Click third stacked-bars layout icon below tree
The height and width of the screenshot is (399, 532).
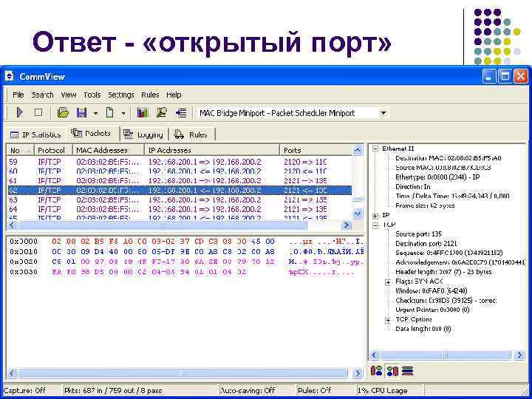(407, 371)
